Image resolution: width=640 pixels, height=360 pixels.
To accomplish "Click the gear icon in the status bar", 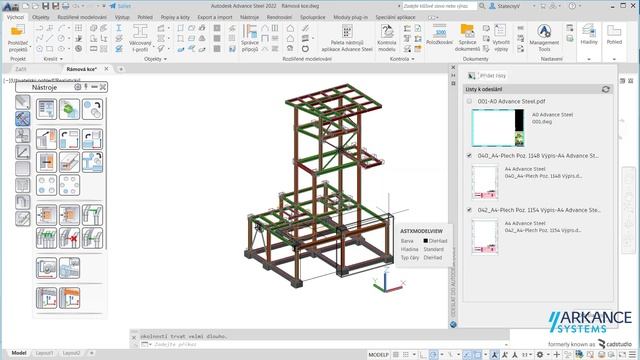I will (540, 355).
